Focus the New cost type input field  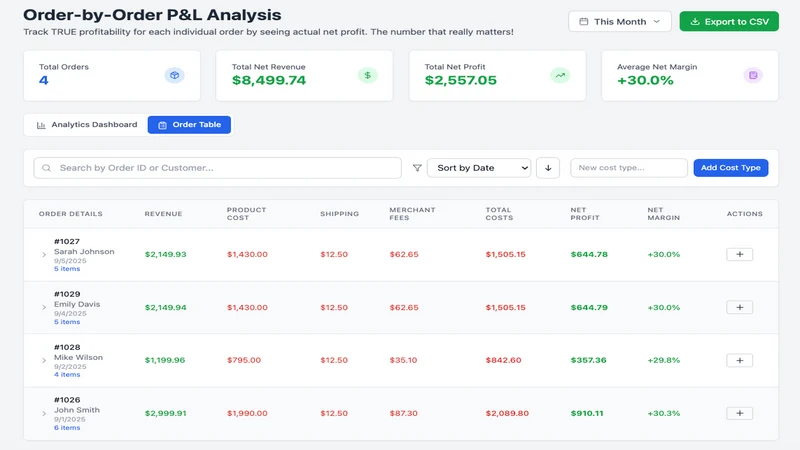629,168
